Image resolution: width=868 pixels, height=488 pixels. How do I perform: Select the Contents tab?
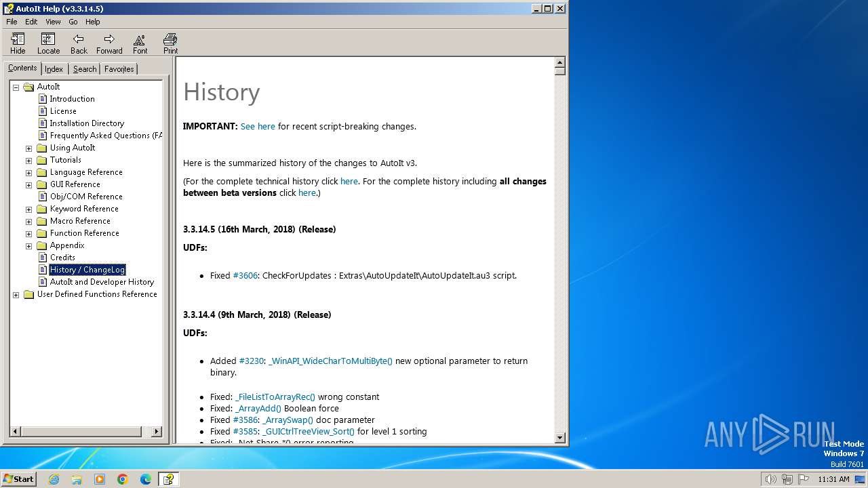(x=22, y=68)
